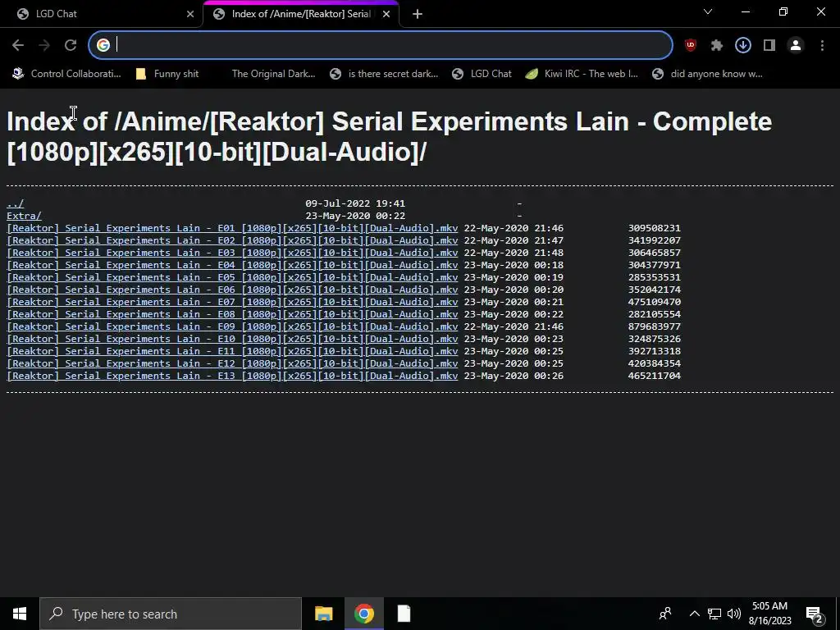
Task: Reload the page with the refresh icon
Action: (x=71, y=46)
